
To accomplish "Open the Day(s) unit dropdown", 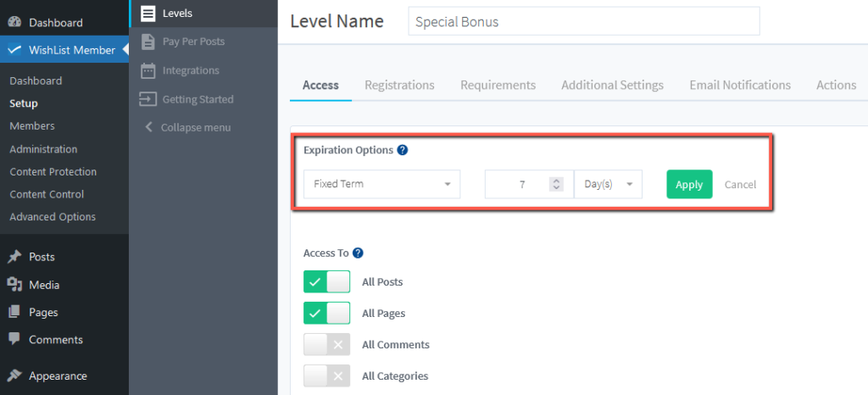I will click(x=609, y=184).
